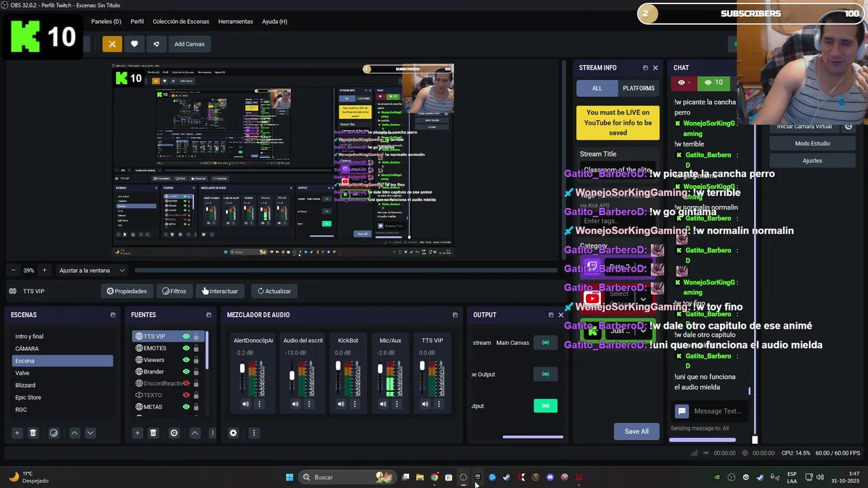
Task: Move source up arrow in Fuentes panel
Action: [x=195, y=433]
